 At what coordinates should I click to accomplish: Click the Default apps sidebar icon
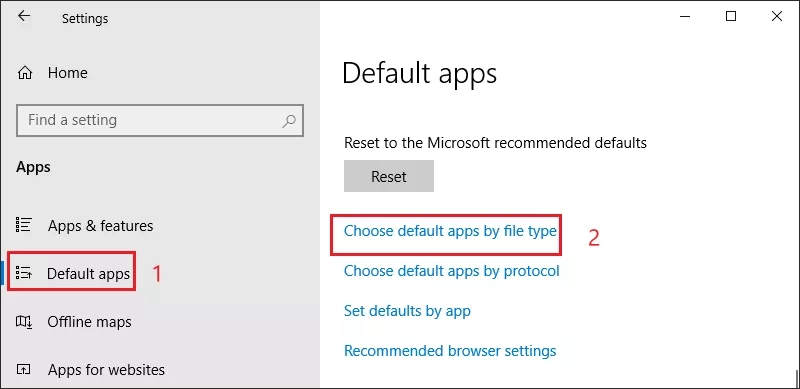click(24, 274)
